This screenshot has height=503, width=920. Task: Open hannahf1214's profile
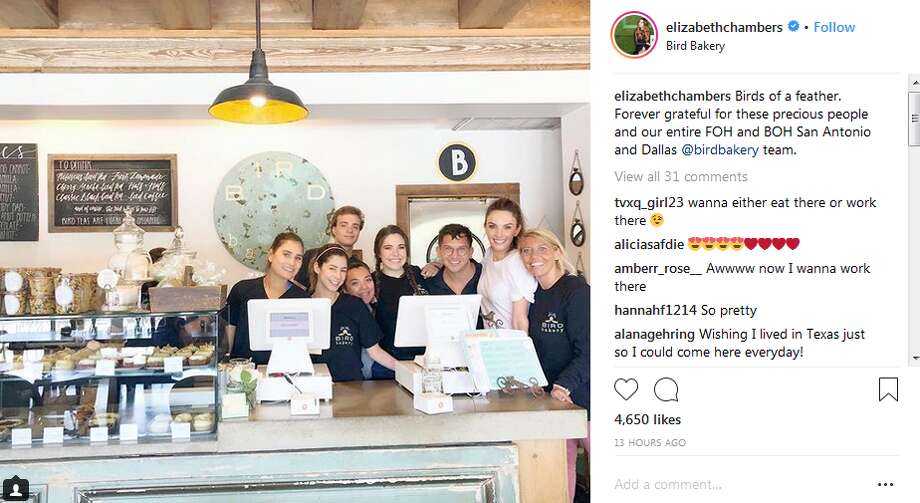point(655,310)
